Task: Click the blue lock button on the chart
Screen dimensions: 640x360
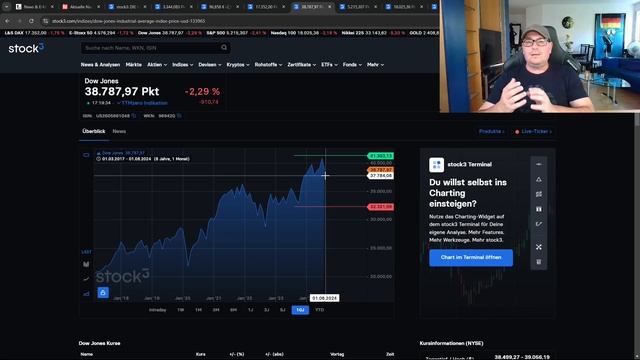Action: point(103,292)
